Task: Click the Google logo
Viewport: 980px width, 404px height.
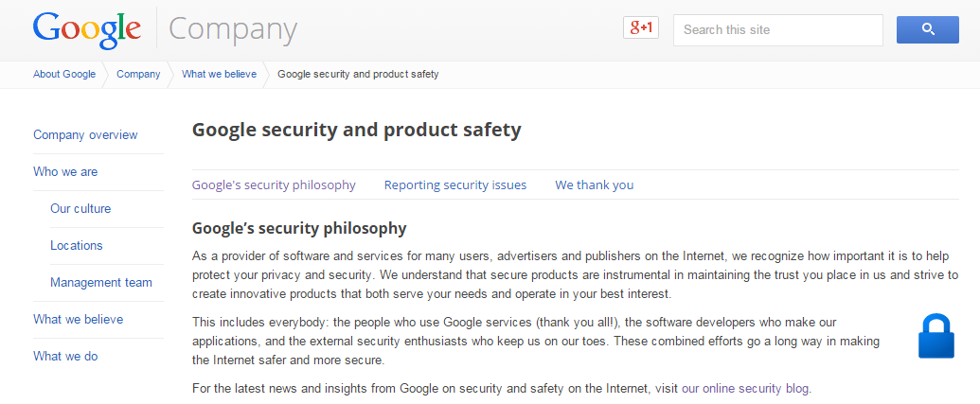Action: coord(86,29)
